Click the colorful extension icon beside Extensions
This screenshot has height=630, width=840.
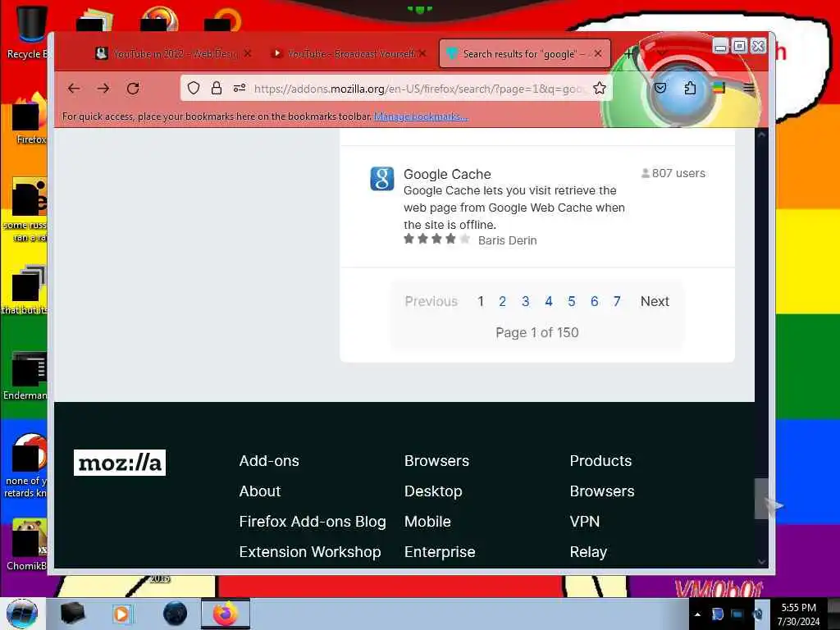pos(719,88)
